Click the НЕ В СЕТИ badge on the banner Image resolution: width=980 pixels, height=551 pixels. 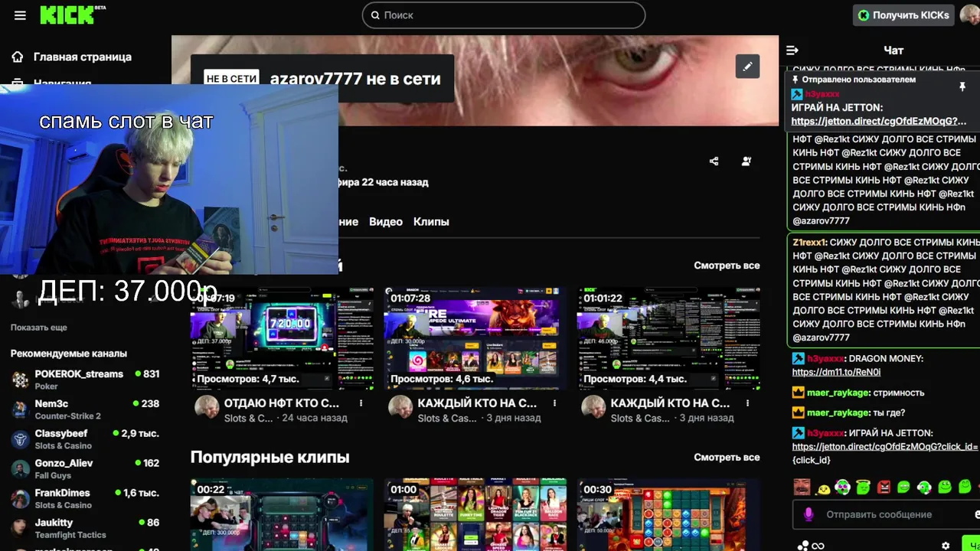231,79
